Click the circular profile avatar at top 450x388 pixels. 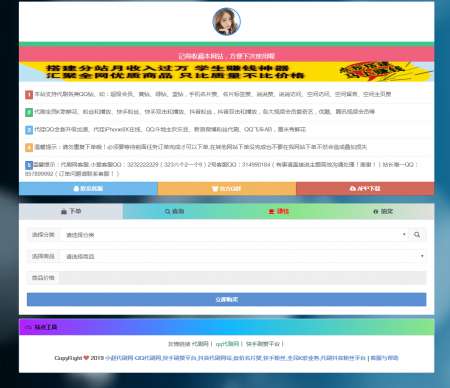[226, 21]
